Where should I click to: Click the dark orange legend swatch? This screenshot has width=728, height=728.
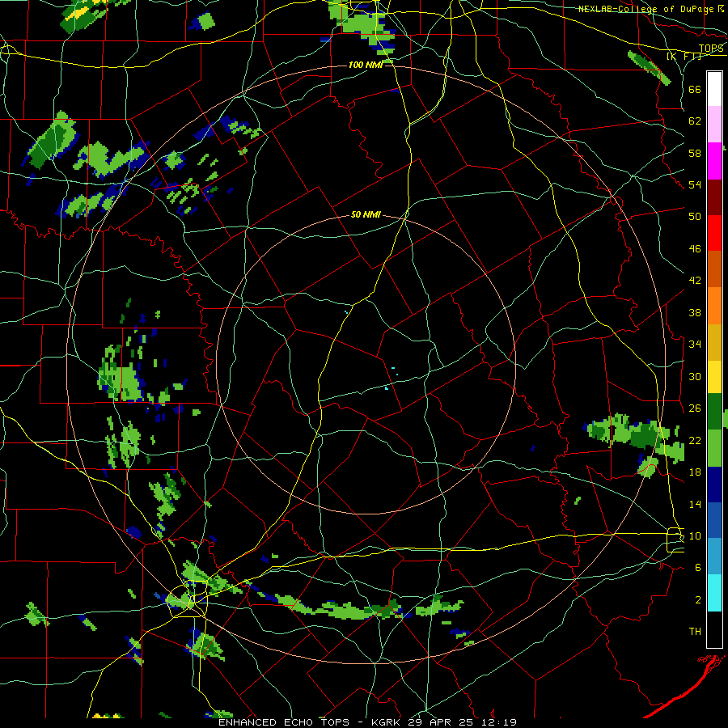[714, 269]
